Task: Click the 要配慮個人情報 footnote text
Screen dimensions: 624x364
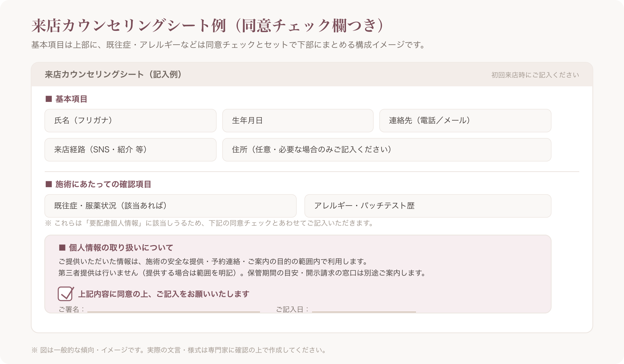Action: coord(209,223)
